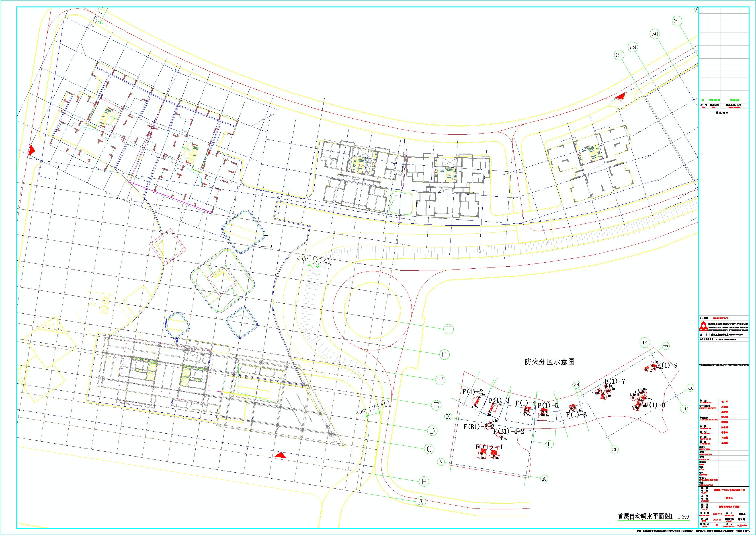Click the JOINTLY SIGN label
The height and width of the screenshot is (535, 756).
click(705, 449)
